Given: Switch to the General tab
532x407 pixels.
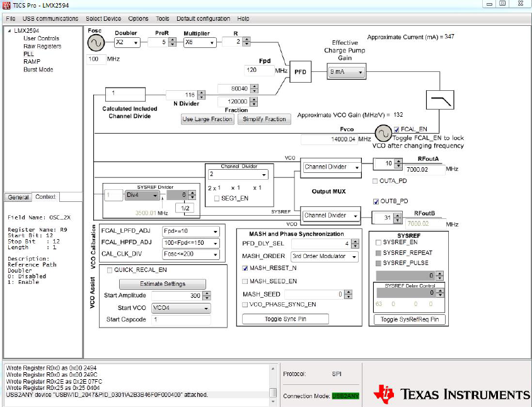Looking at the screenshot, I should click(18, 197).
